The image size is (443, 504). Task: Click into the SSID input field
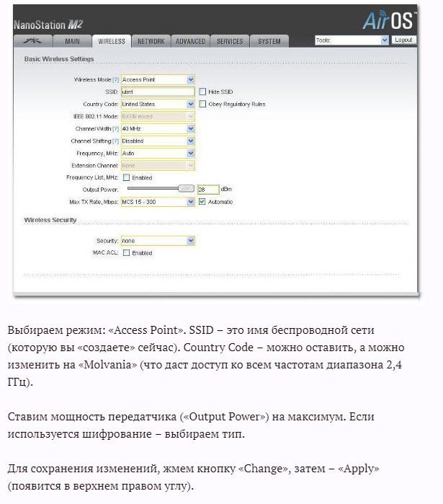pos(158,92)
